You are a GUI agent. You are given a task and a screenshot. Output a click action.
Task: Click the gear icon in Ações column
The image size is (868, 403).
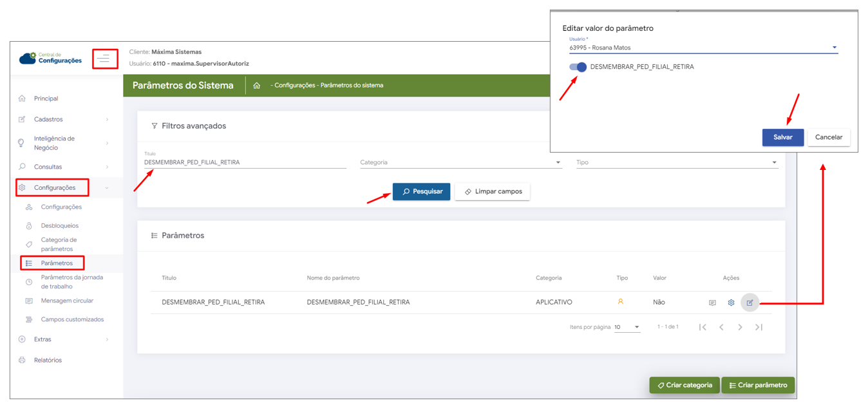point(731,303)
